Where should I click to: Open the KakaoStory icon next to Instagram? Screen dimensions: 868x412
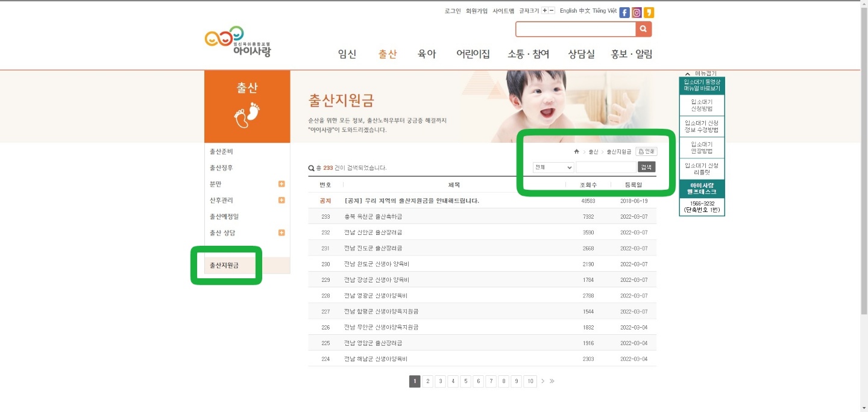[649, 12]
